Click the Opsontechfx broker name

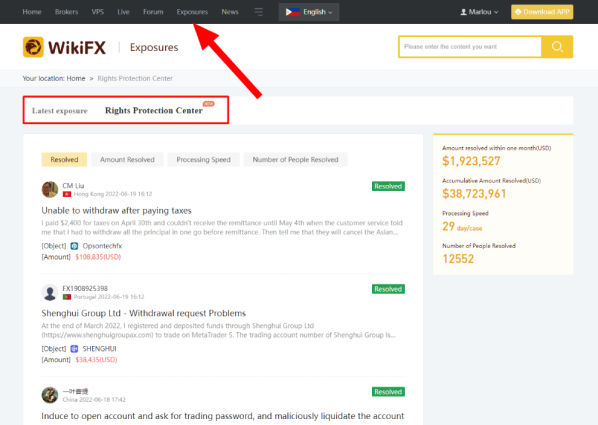102,246
